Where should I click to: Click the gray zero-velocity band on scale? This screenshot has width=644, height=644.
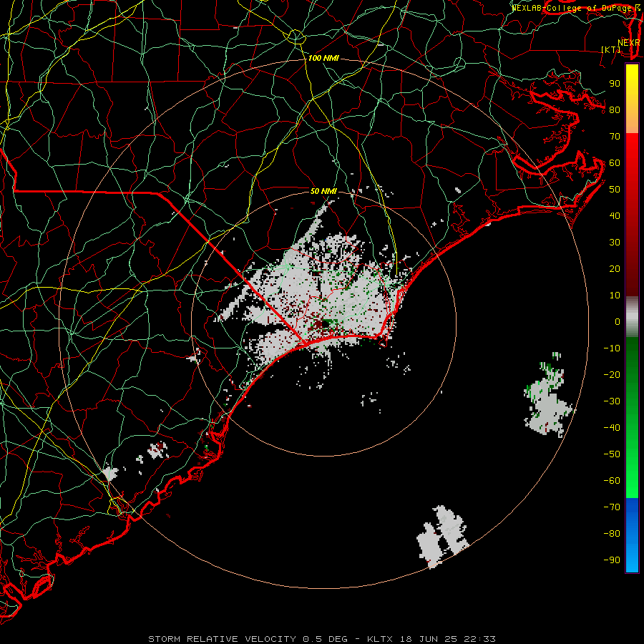632,317
